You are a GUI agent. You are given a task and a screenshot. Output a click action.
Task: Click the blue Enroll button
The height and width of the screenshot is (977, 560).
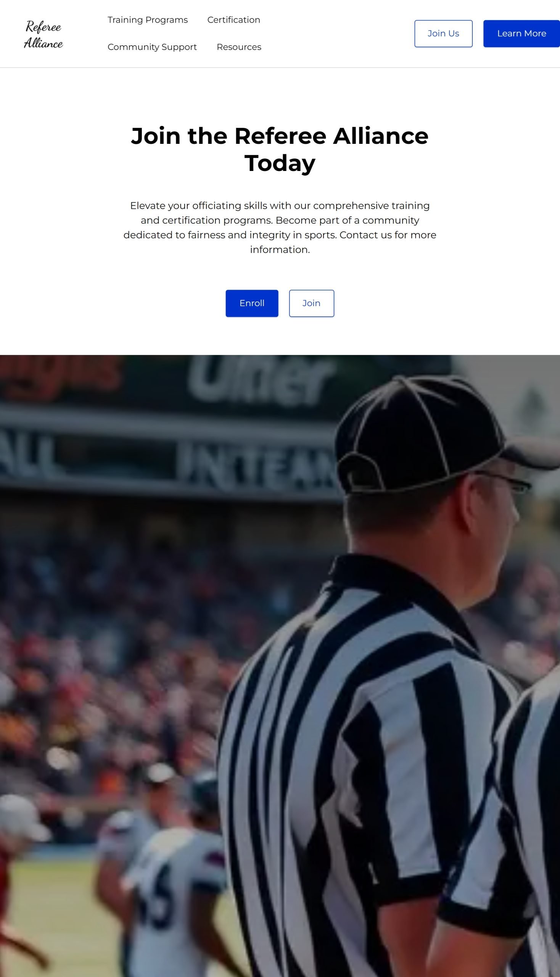(x=252, y=303)
